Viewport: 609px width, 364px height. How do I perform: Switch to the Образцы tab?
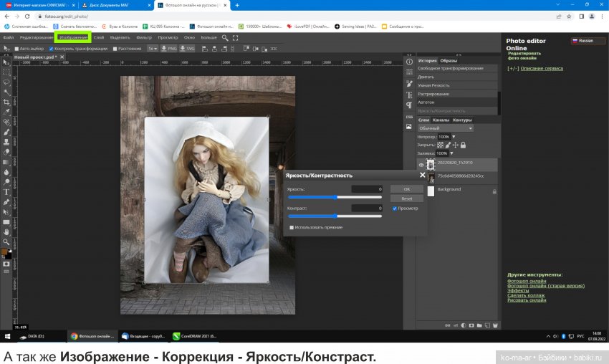(x=449, y=61)
